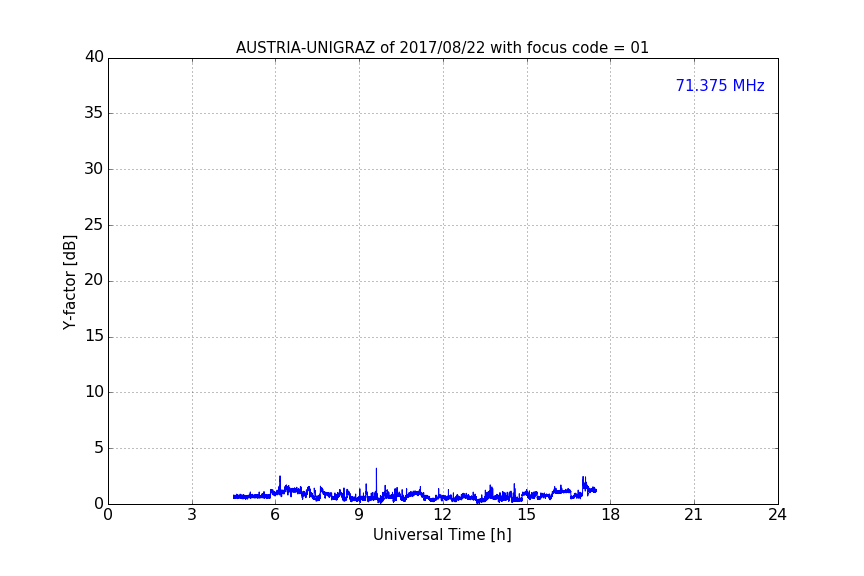The image size is (864, 576).
Task: Click the x-axis tick label "12"
Action: (442, 515)
